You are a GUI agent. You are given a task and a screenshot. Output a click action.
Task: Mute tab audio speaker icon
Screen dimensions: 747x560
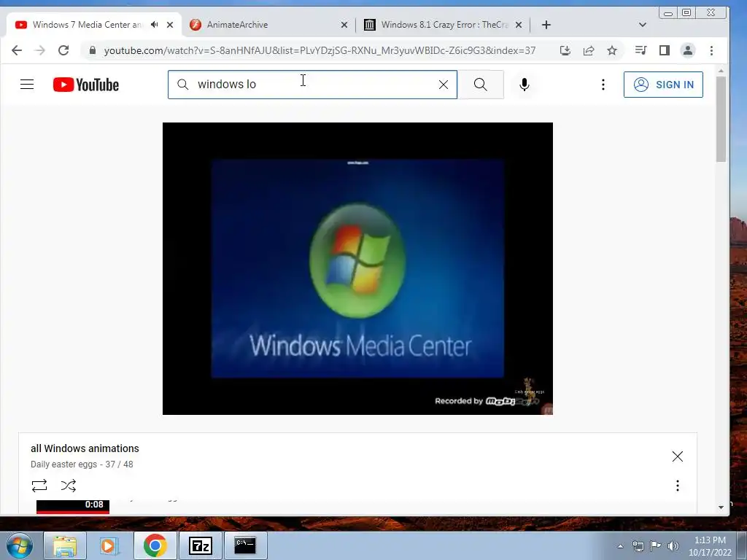(155, 25)
